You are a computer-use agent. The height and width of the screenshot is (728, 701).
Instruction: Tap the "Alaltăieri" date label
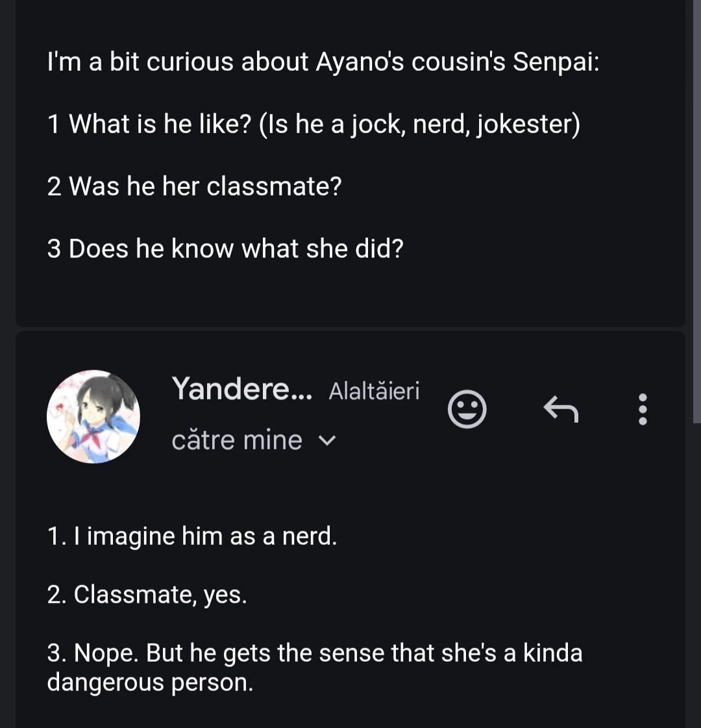[x=374, y=391]
